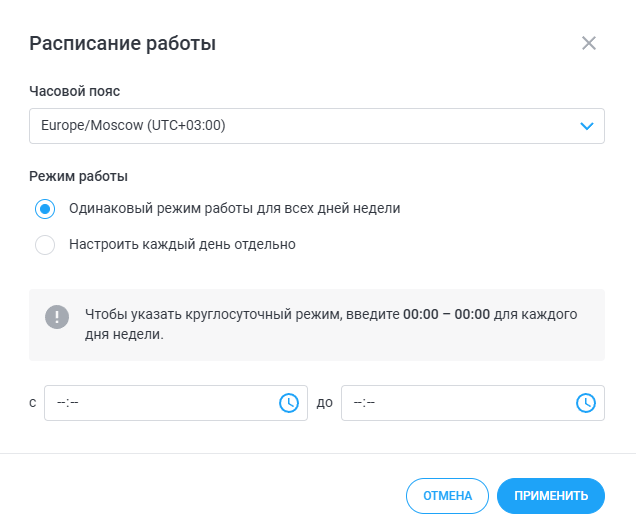This screenshot has height=532, width=636.
Task: Click the 'с' start time input field
Action: tap(160, 403)
